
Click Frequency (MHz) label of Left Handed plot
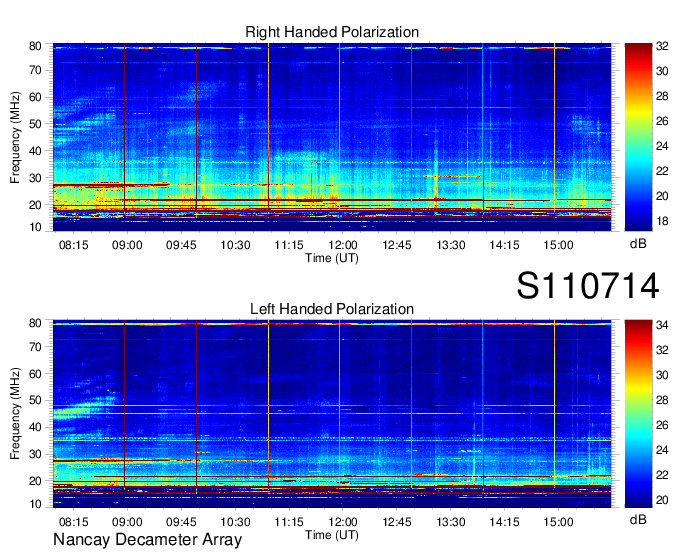(x=15, y=414)
